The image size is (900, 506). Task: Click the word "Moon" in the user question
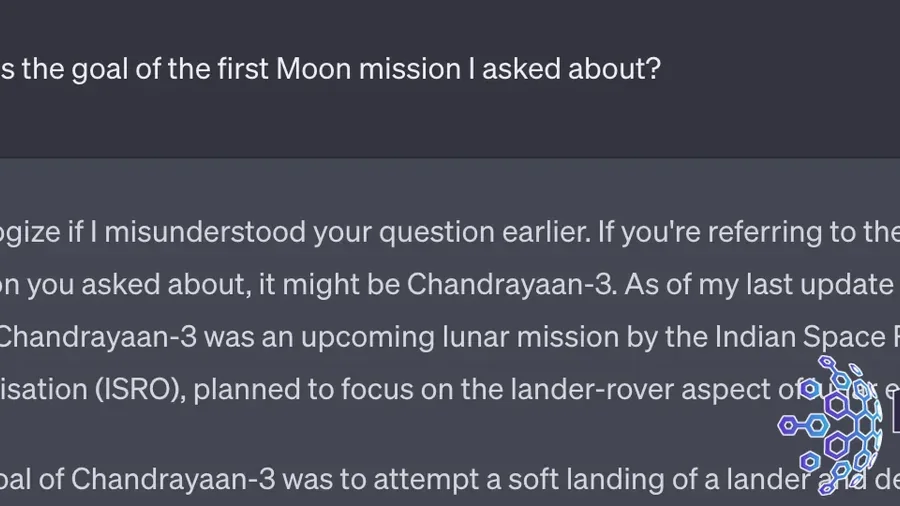click(313, 69)
